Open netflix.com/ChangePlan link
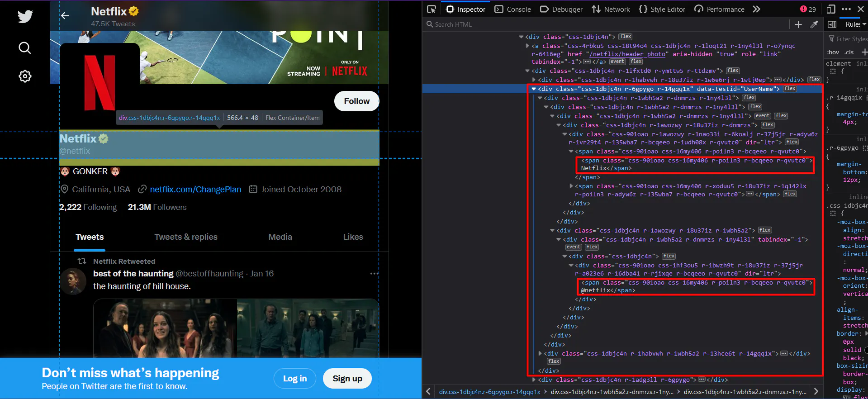Screen dimensions: 868x399 coord(195,190)
